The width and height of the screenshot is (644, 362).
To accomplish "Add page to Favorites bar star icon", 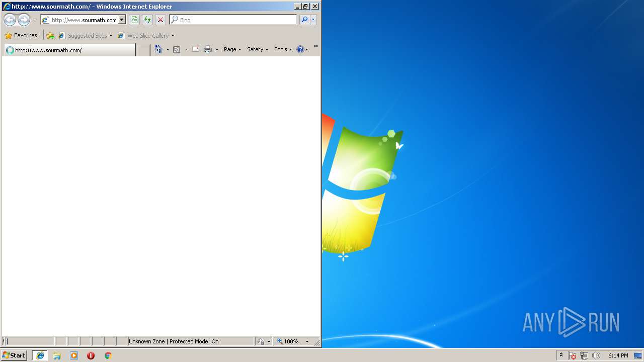I will point(50,36).
